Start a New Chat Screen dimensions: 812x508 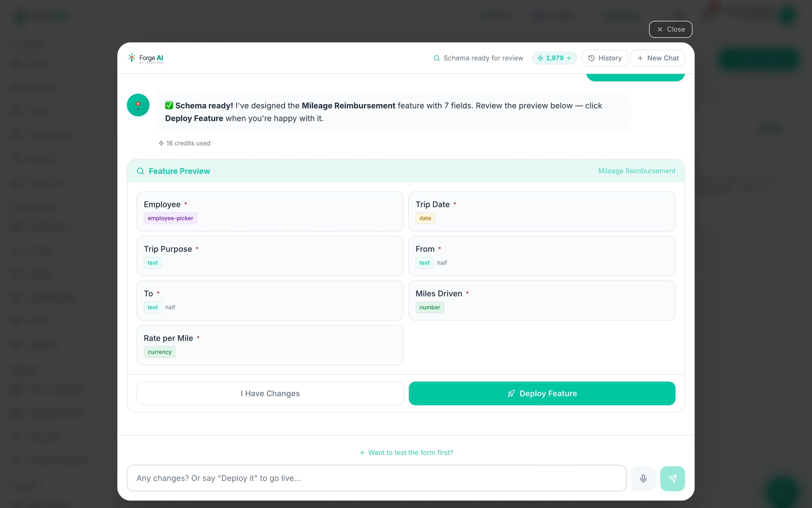pos(658,58)
